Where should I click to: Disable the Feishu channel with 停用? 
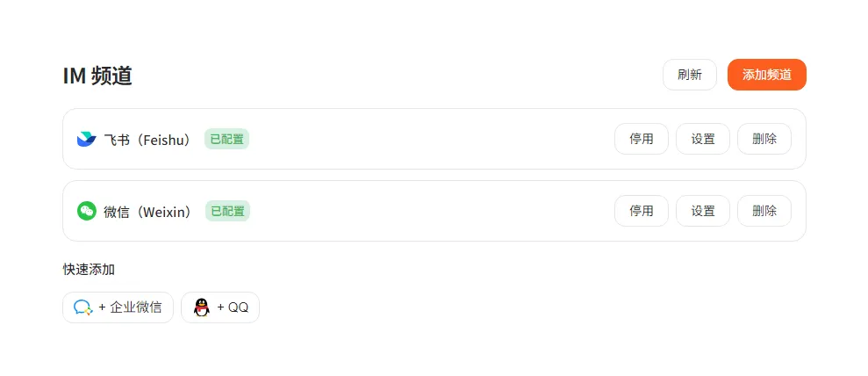click(641, 139)
